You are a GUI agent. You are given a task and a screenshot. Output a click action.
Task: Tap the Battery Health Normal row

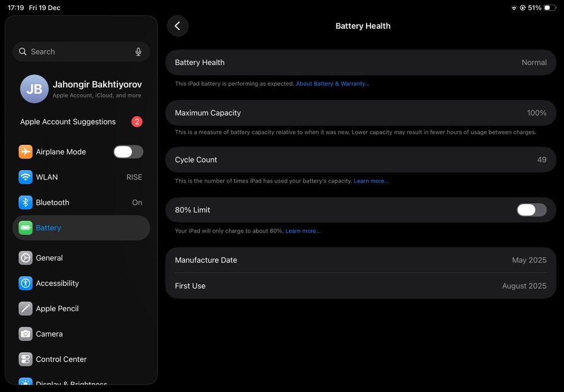click(x=361, y=63)
